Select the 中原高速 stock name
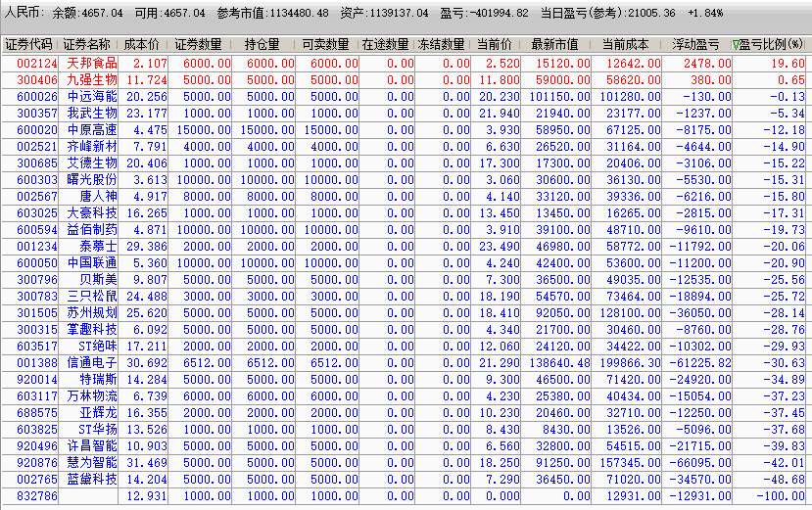 click(x=92, y=130)
